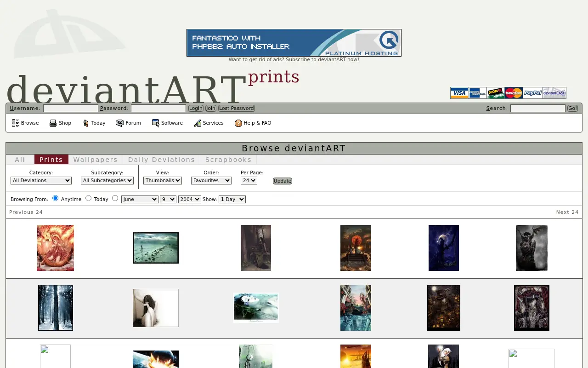Click the Platinum Hosting banner ad
588x368 pixels.
click(x=294, y=43)
